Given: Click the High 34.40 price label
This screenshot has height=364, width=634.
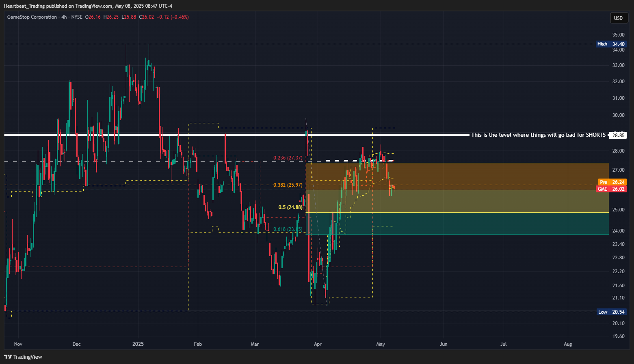Looking at the screenshot, I should click(x=611, y=44).
